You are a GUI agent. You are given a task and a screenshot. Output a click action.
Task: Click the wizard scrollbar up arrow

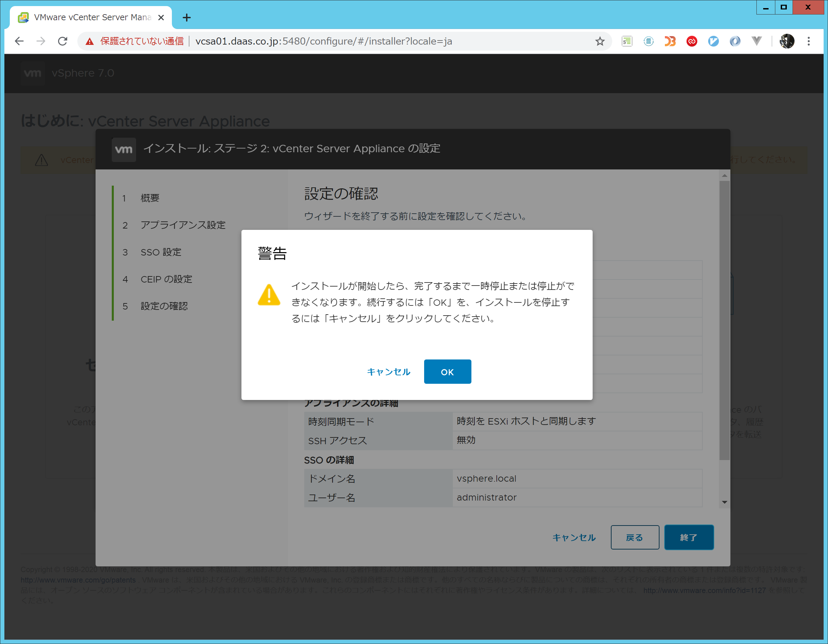tap(725, 176)
